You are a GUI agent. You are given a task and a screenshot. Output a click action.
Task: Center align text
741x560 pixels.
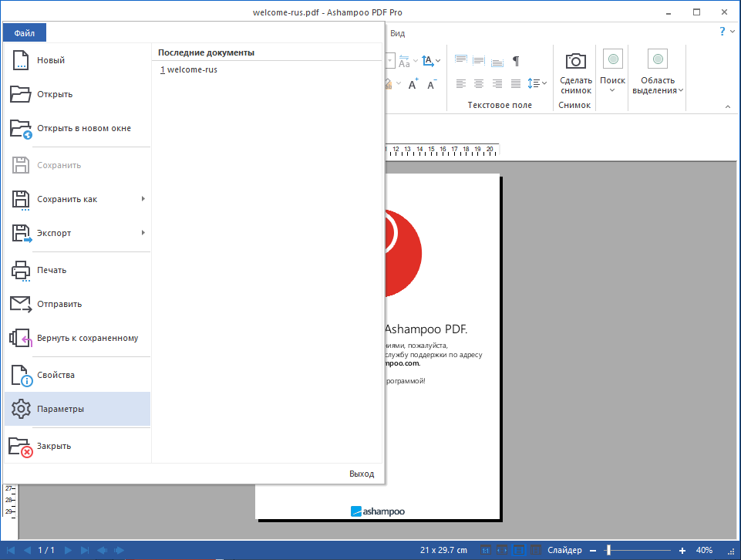pyautogui.click(x=479, y=83)
